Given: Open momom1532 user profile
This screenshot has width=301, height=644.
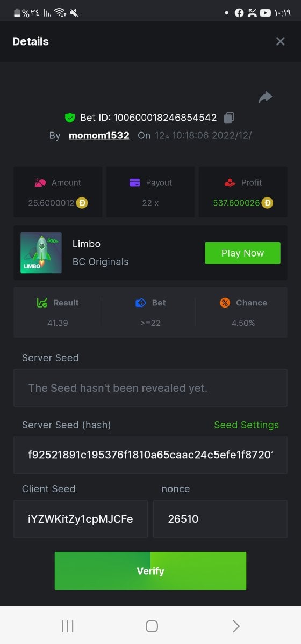Looking at the screenshot, I should pyautogui.click(x=99, y=135).
